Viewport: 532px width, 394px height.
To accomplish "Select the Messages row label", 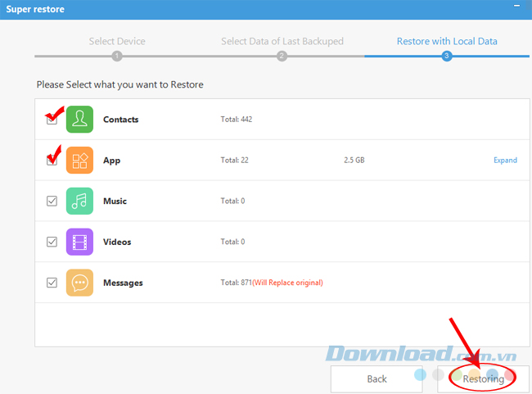I will [123, 283].
